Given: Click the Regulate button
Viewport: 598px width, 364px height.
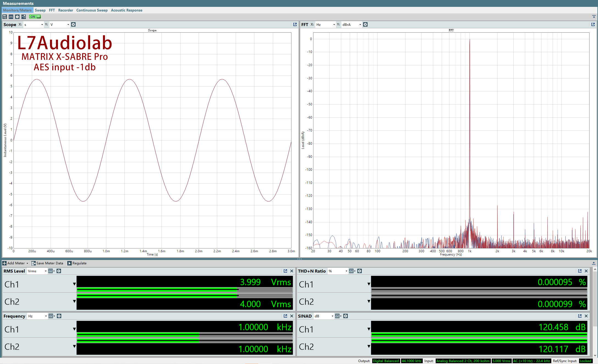Looking at the screenshot, I should coord(77,263).
